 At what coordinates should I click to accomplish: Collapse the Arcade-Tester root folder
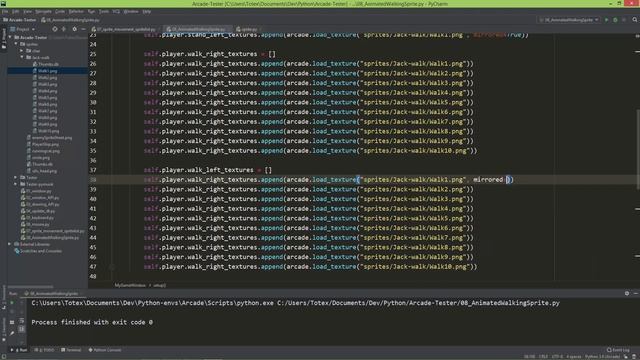tap(10, 38)
